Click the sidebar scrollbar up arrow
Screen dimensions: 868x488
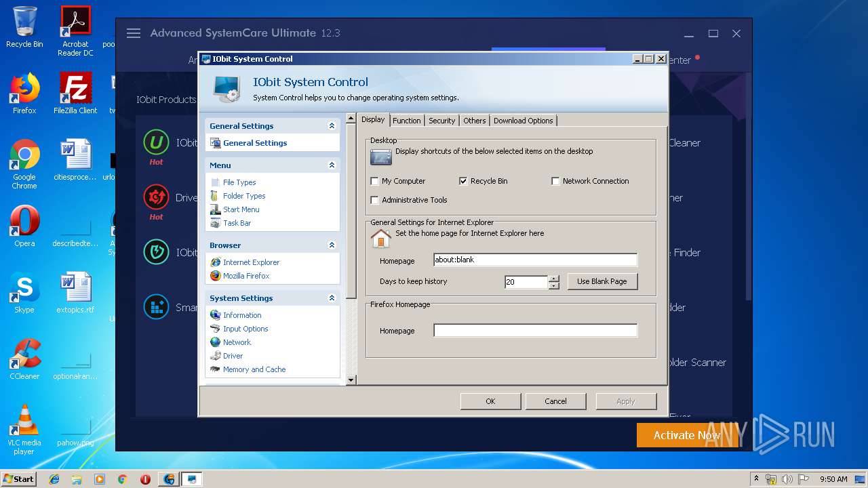point(351,119)
